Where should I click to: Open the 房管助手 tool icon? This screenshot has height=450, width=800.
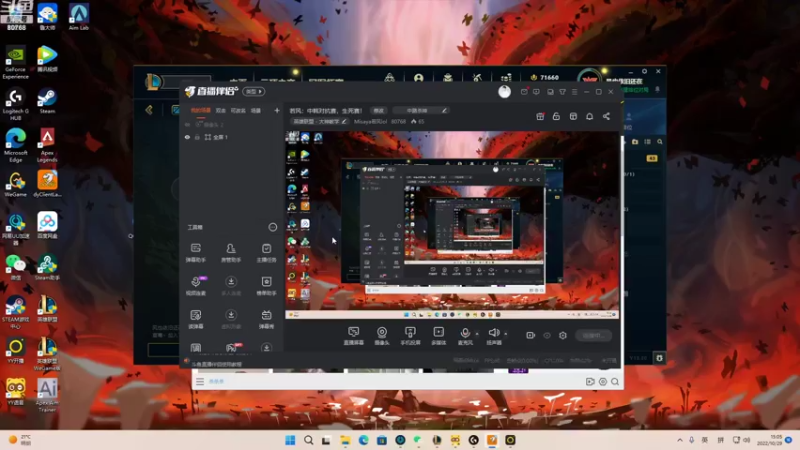[x=231, y=253]
